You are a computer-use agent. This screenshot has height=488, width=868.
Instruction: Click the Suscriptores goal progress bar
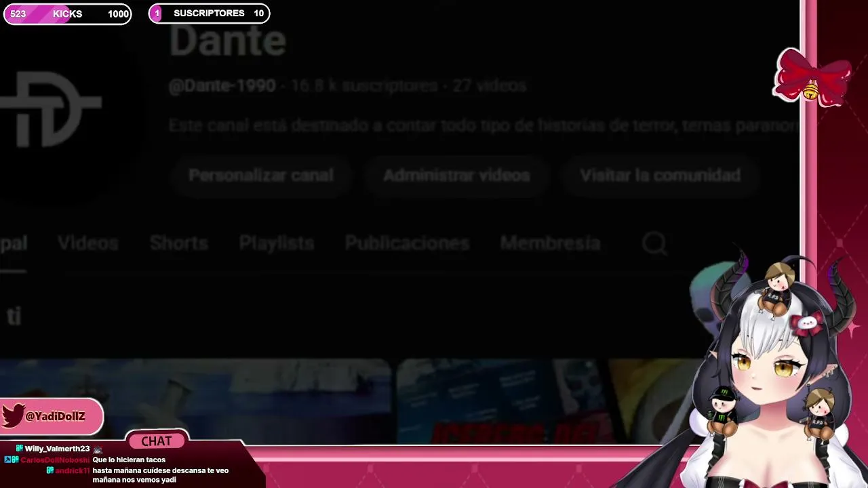pos(210,14)
